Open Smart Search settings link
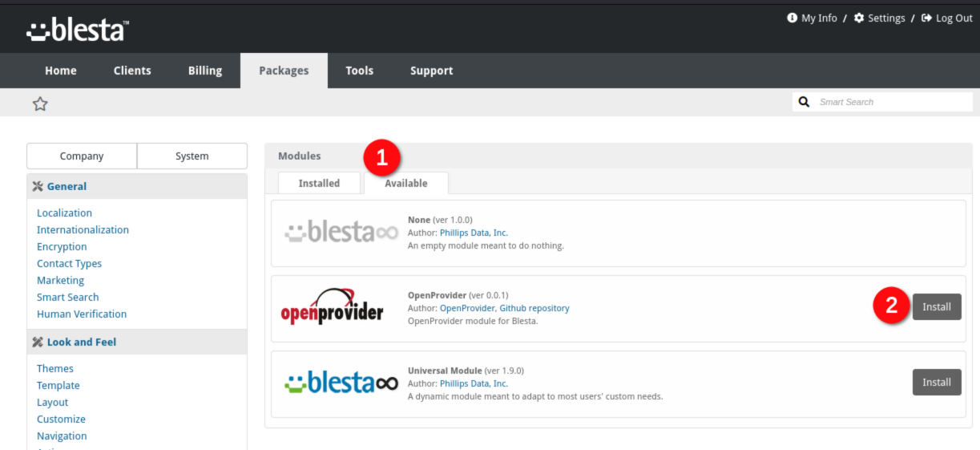 (x=68, y=298)
